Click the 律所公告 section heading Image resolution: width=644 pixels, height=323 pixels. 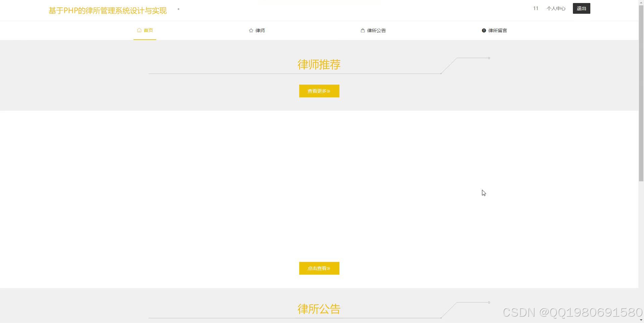319,309
